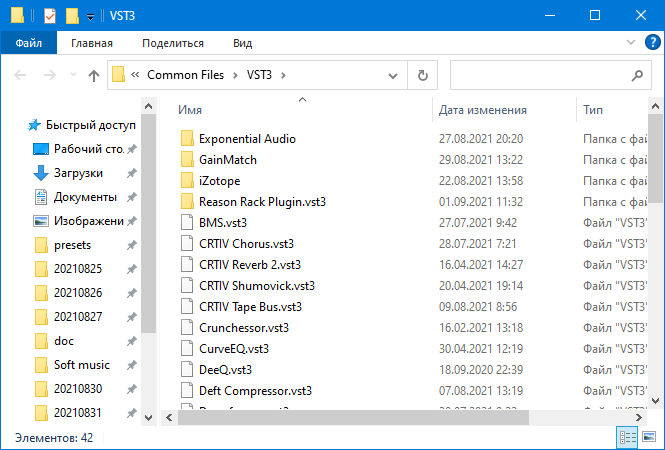This screenshot has width=665, height=450.
Task: Click the search magnifier icon
Action: (637, 75)
